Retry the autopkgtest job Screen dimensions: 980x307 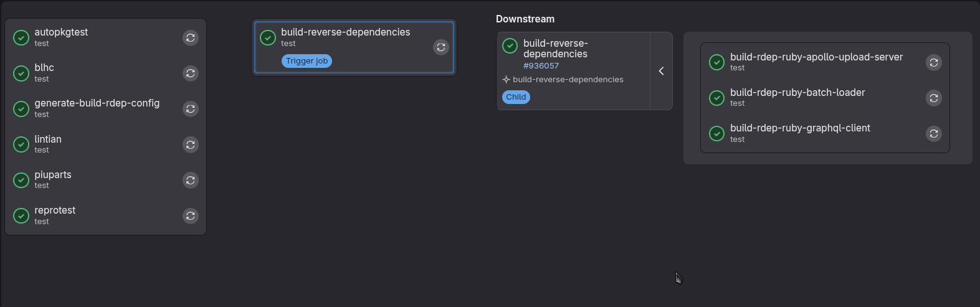(191, 38)
